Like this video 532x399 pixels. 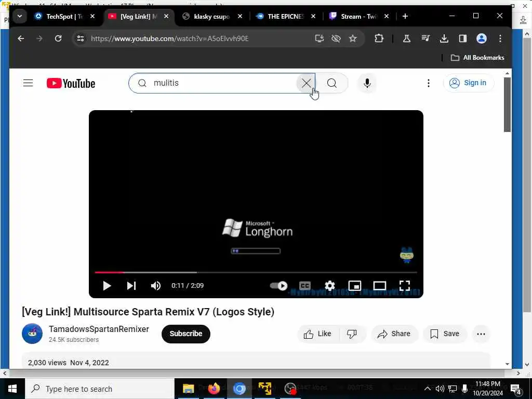pyautogui.click(x=317, y=334)
